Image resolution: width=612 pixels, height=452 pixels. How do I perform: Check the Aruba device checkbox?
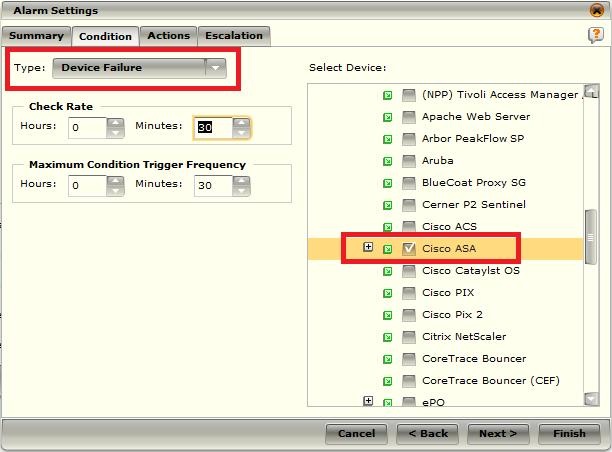click(x=409, y=161)
